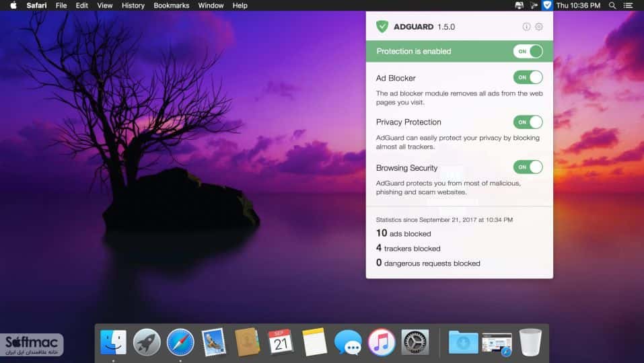This screenshot has width=644, height=363.
Task: Open Messages bubbles icon in the Dock
Action: click(348, 341)
